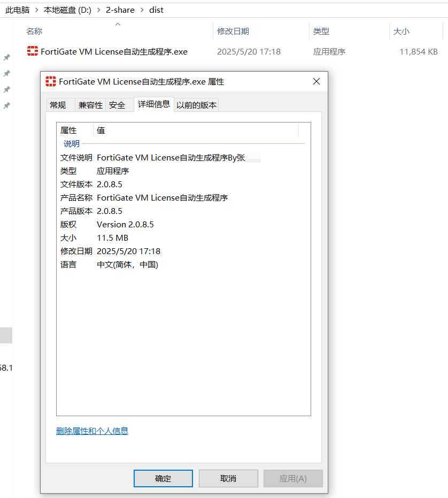This screenshot has width=448, height=498.
Task: Select FortiGate VM License自动生成程序.exe file name
Action: pyautogui.click(x=114, y=51)
